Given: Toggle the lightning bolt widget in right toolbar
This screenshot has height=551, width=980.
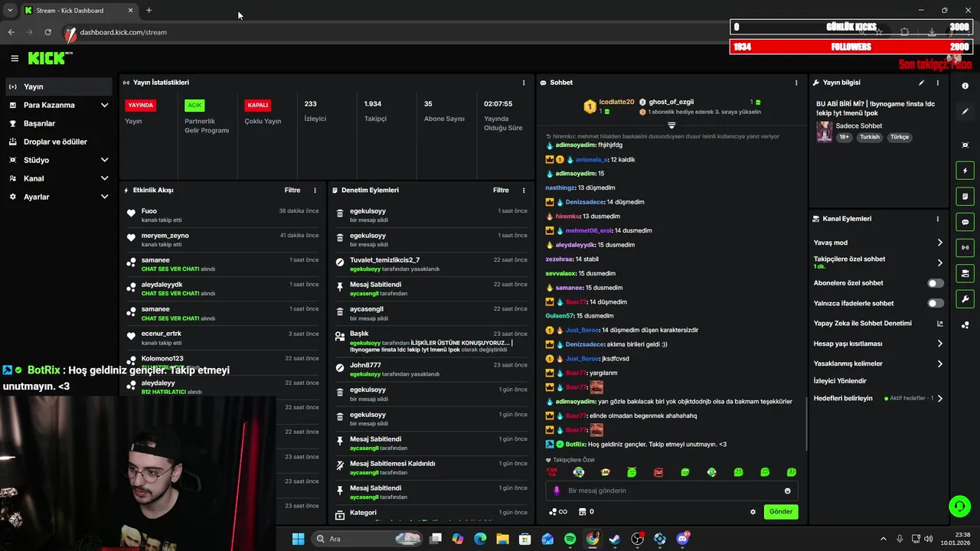Looking at the screenshot, I should [x=965, y=171].
